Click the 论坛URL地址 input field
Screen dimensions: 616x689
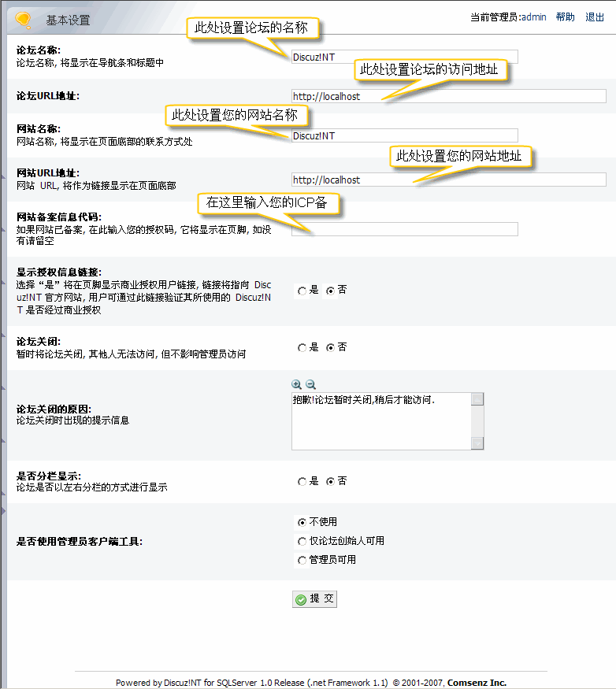click(473, 96)
